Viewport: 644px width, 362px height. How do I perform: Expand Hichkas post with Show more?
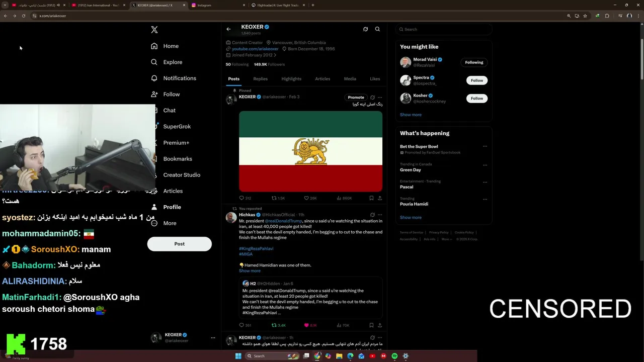coord(250,271)
